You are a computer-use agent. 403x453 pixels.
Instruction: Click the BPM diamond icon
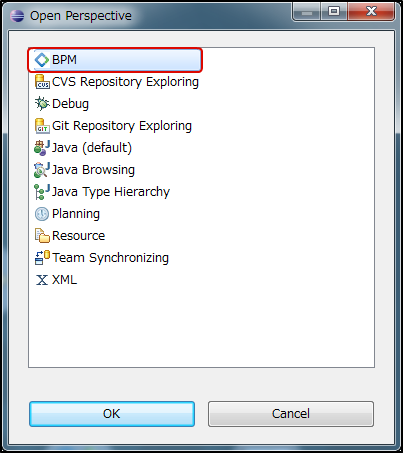[x=42, y=60]
